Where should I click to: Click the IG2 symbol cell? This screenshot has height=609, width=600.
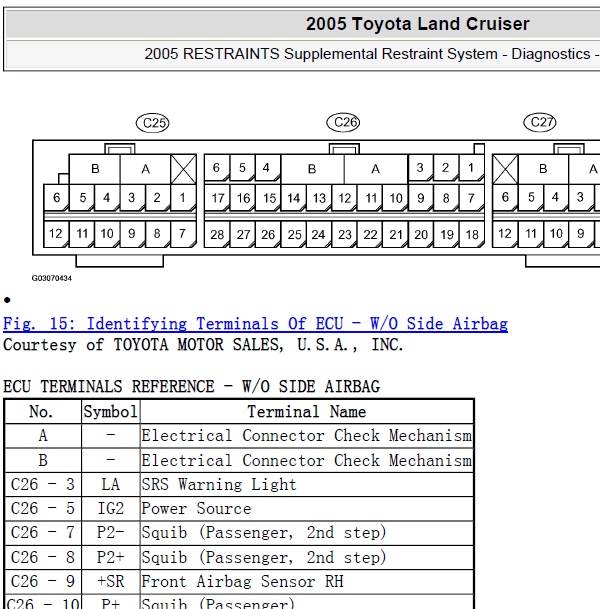pyautogui.click(x=111, y=509)
